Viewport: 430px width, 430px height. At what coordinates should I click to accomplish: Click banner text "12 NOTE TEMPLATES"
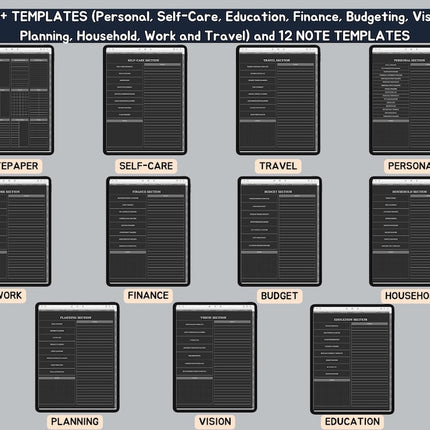[x=344, y=36]
